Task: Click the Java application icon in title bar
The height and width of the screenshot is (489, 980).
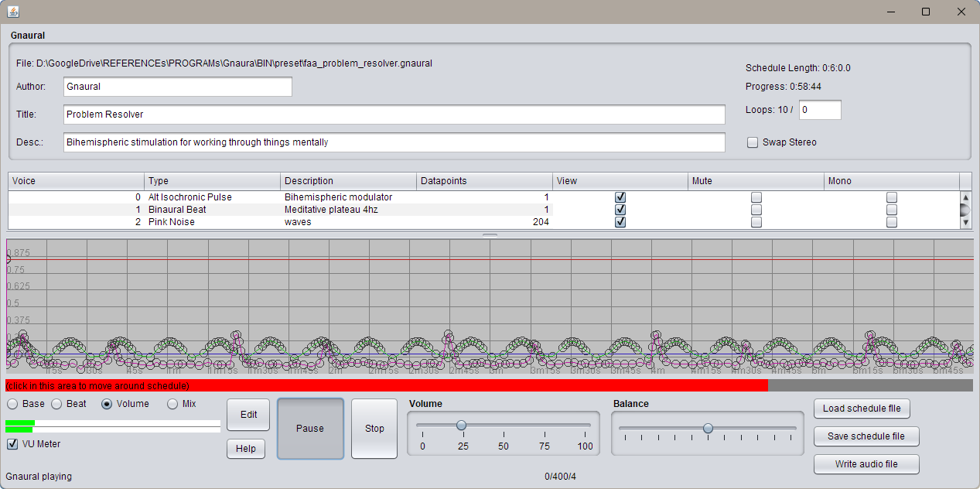Action: (x=12, y=12)
